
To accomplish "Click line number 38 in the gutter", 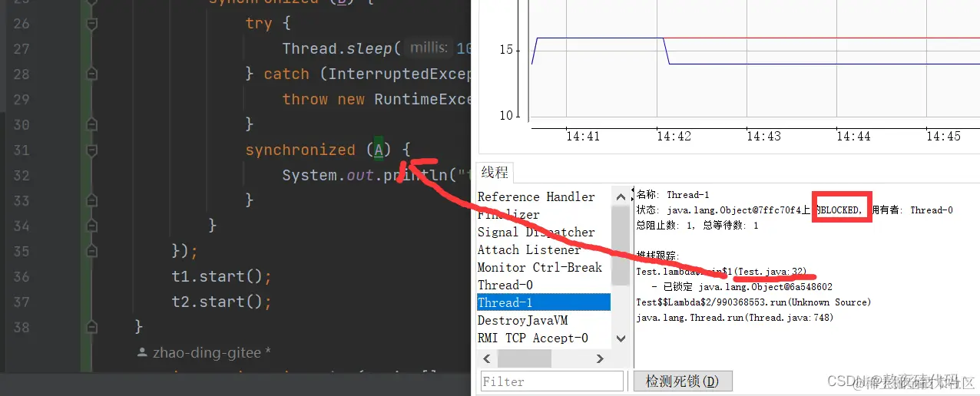I will click(21, 327).
